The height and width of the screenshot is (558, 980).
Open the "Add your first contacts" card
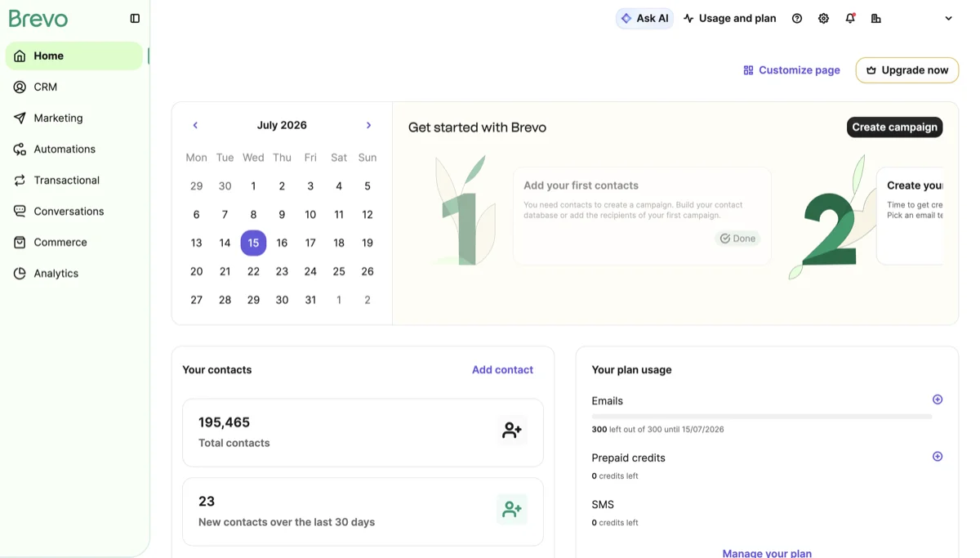pyautogui.click(x=642, y=216)
